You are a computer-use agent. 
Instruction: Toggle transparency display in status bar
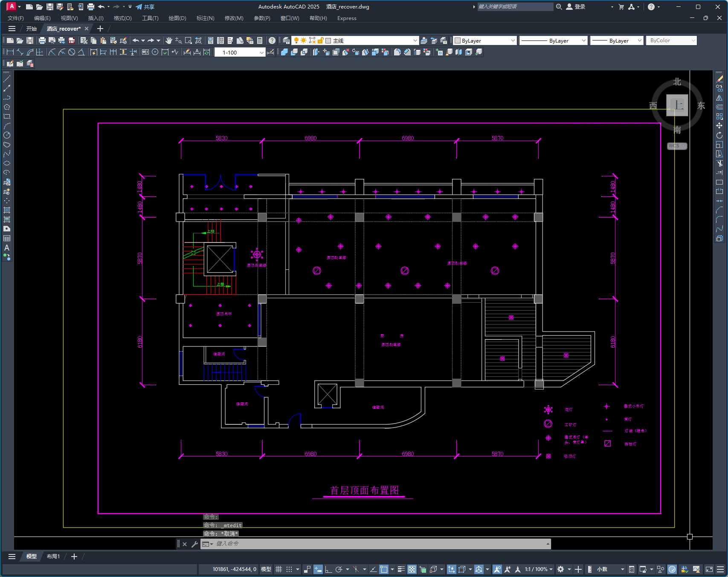(412, 569)
